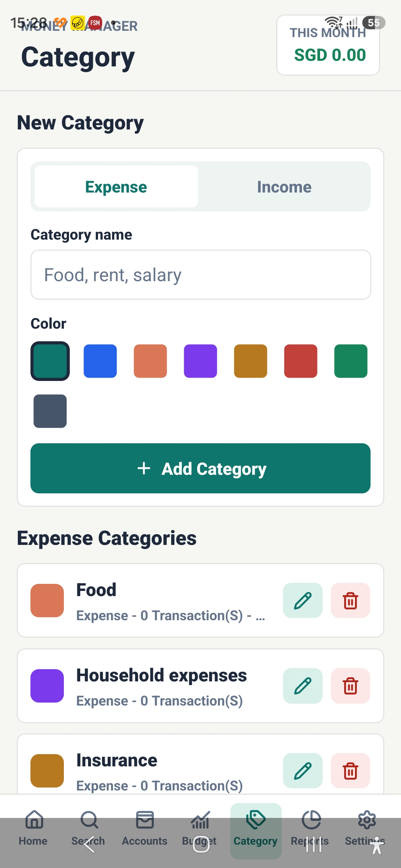The width and height of the screenshot is (401, 868).
Task: Pick the blue color swatch
Action: pos(100,361)
